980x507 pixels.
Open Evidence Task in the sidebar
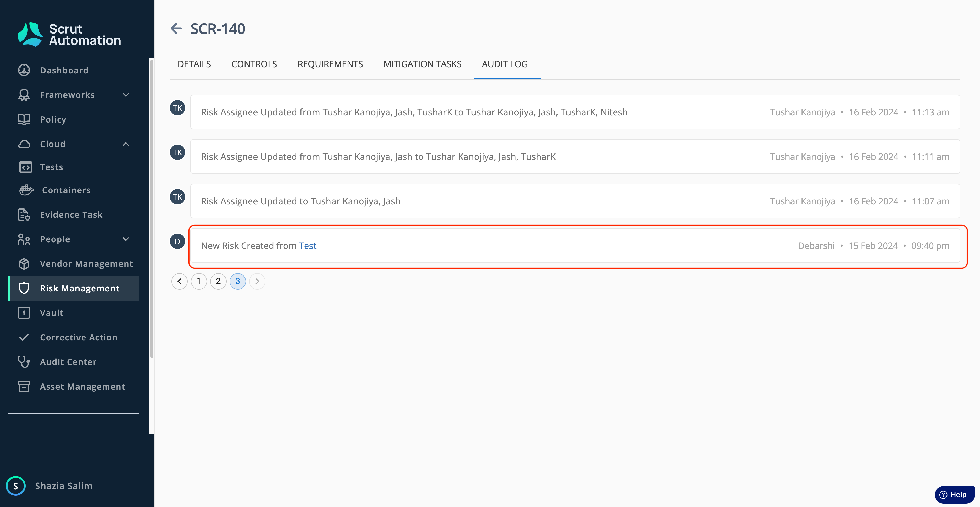[73, 215]
